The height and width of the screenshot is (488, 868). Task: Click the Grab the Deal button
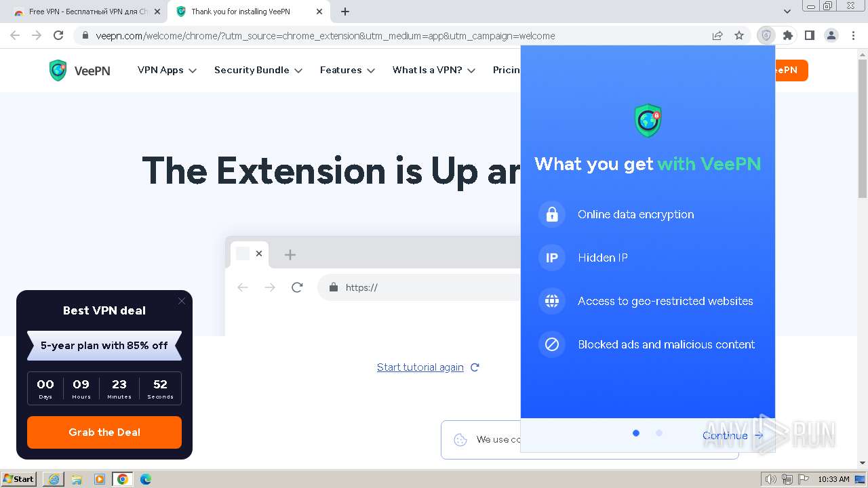point(104,432)
